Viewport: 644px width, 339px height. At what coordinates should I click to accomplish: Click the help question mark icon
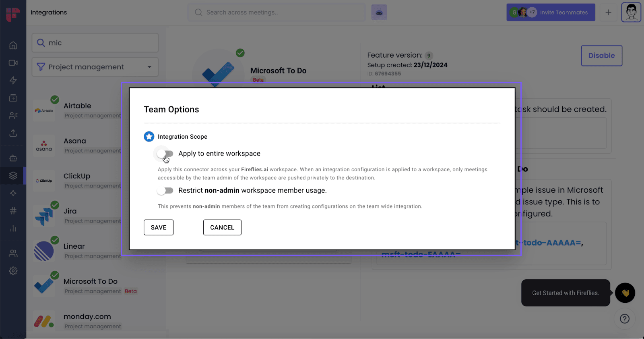click(x=625, y=319)
